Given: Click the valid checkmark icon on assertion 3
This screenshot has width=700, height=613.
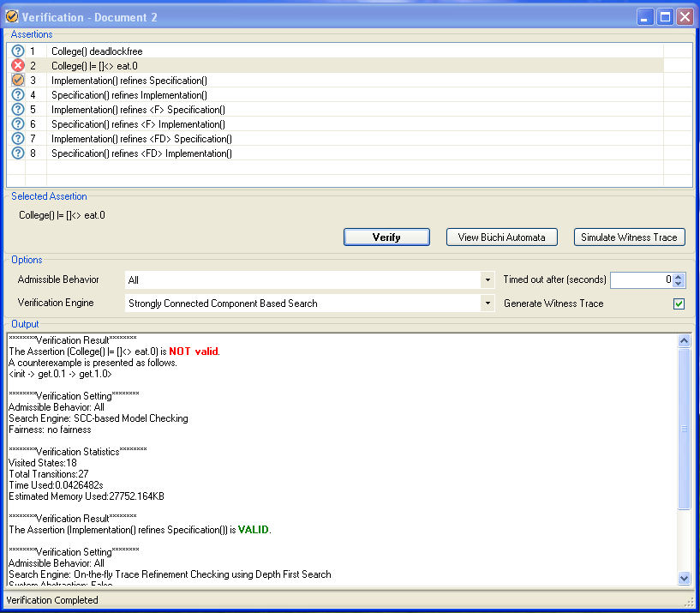Looking at the screenshot, I should (x=18, y=81).
